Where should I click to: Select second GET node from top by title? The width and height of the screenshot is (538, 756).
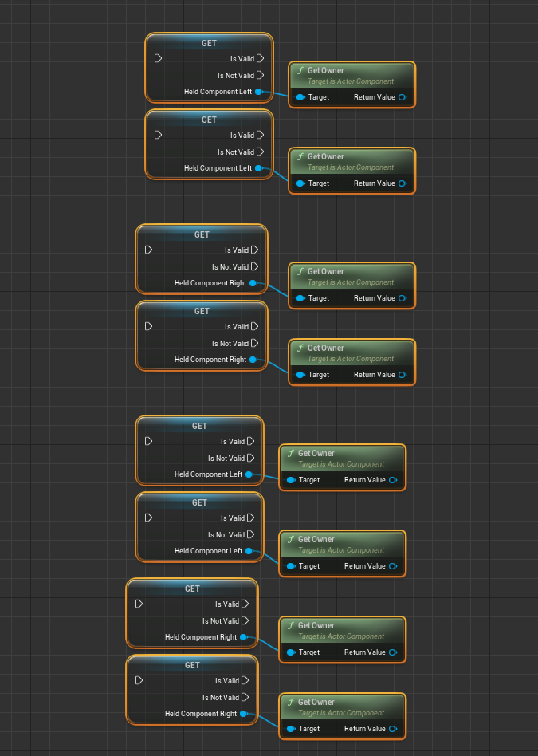pyautogui.click(x=209, y=120)
